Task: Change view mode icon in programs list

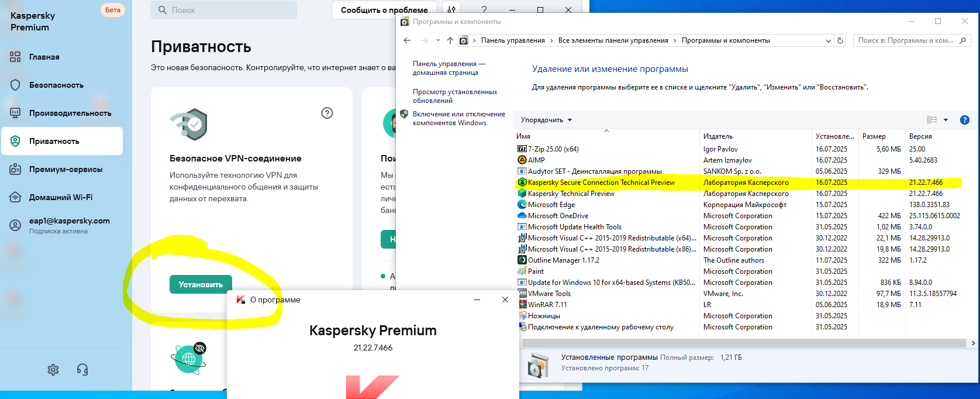Action: (x=932, y=120)
